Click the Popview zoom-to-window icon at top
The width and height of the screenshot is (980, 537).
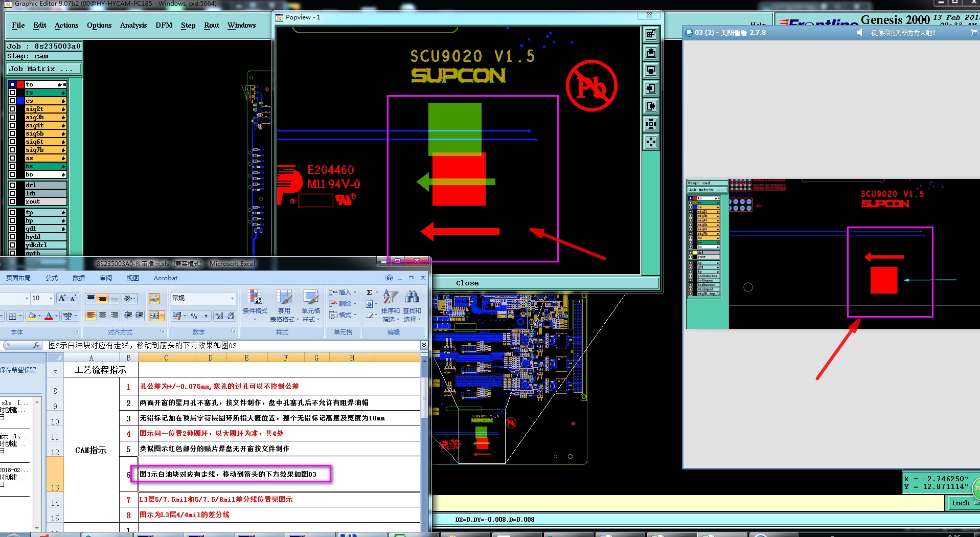coord(651,35)
